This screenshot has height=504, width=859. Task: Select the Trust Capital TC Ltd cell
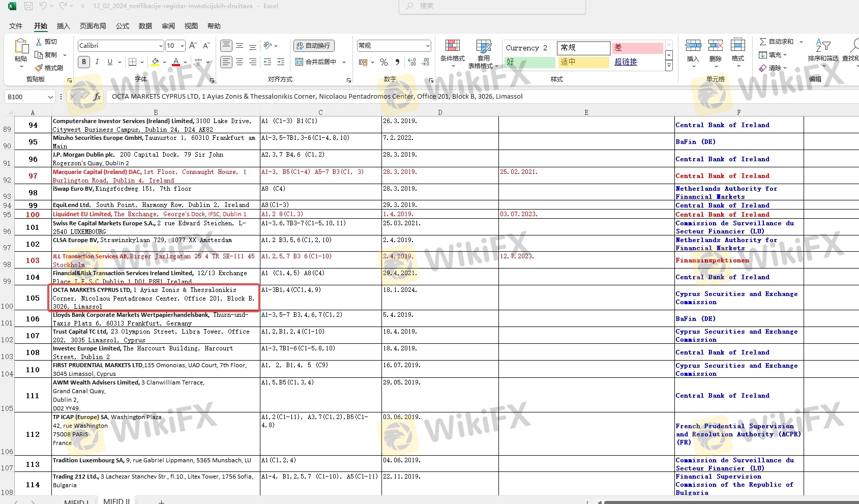pyautogui.click(x=155, y=336)
